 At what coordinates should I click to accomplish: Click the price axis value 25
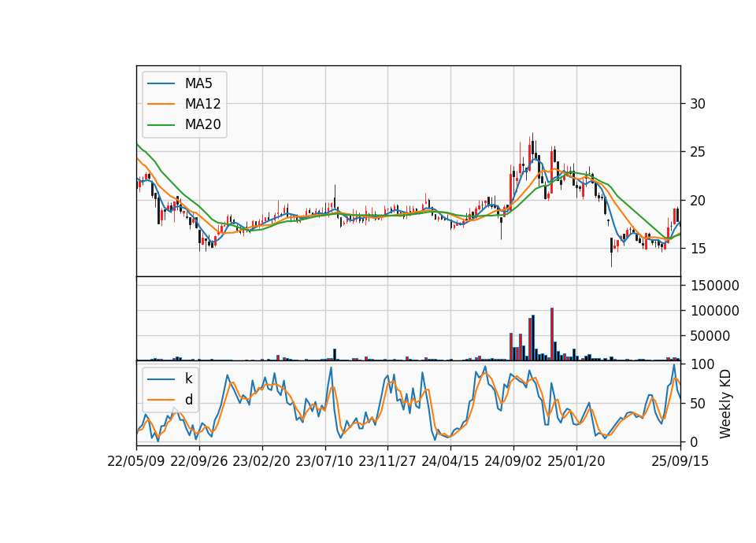(x=697, y=152)
